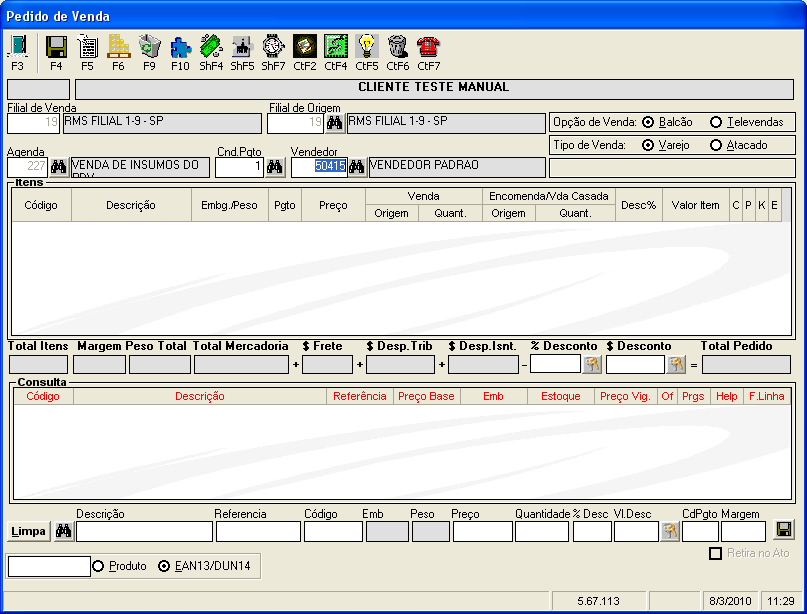Click Consulta F.Linha column header
The image size is (807, 614).
point(767,396)
